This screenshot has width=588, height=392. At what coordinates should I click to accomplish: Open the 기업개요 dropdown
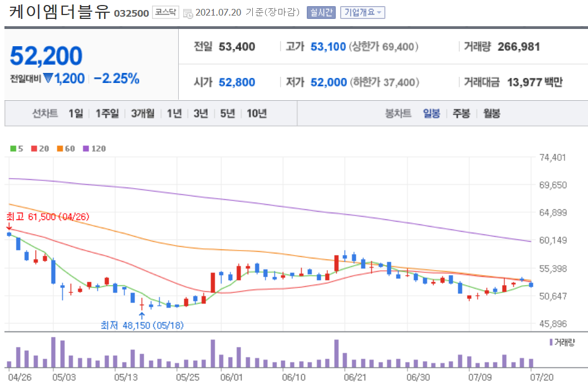pyautogui.click(x=362, y=12)
